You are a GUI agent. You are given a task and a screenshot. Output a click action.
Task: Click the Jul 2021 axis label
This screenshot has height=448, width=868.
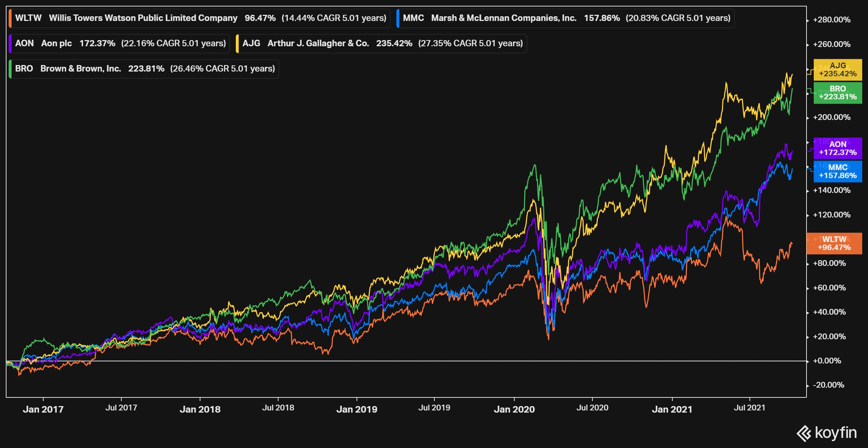(x=750, y=408)
